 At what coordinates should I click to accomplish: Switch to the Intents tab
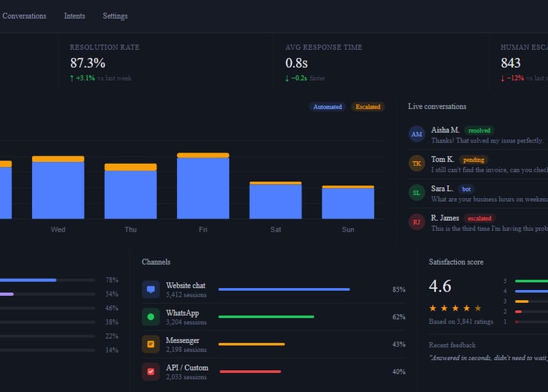pyautogui.click(x=74, y=16)
